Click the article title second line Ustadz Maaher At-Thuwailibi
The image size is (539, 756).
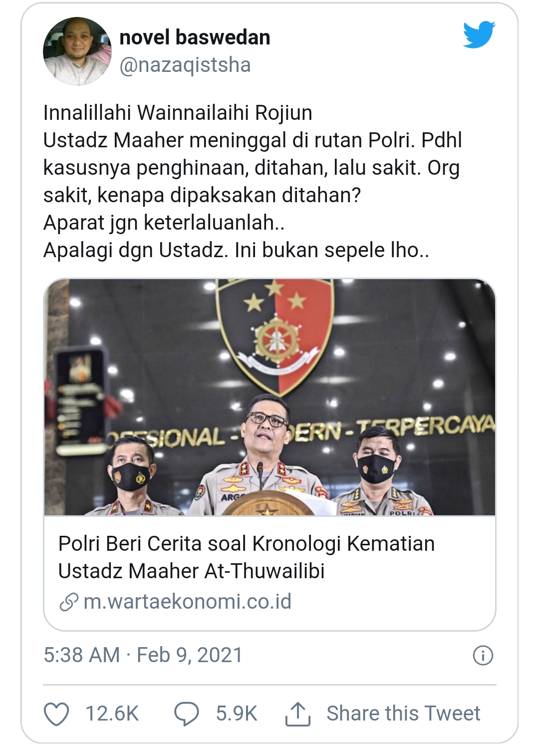coord(191,571)
